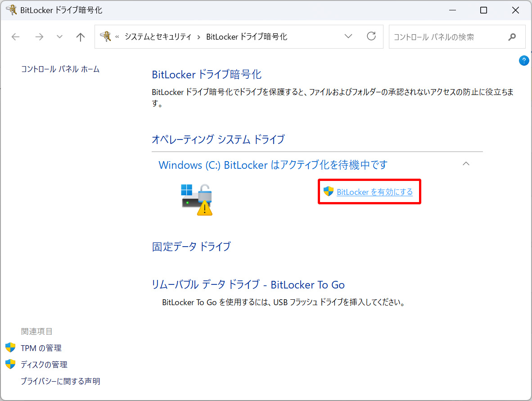
Task: Click the BitLocker icon in address bar
Action: [x=105, y=36]
